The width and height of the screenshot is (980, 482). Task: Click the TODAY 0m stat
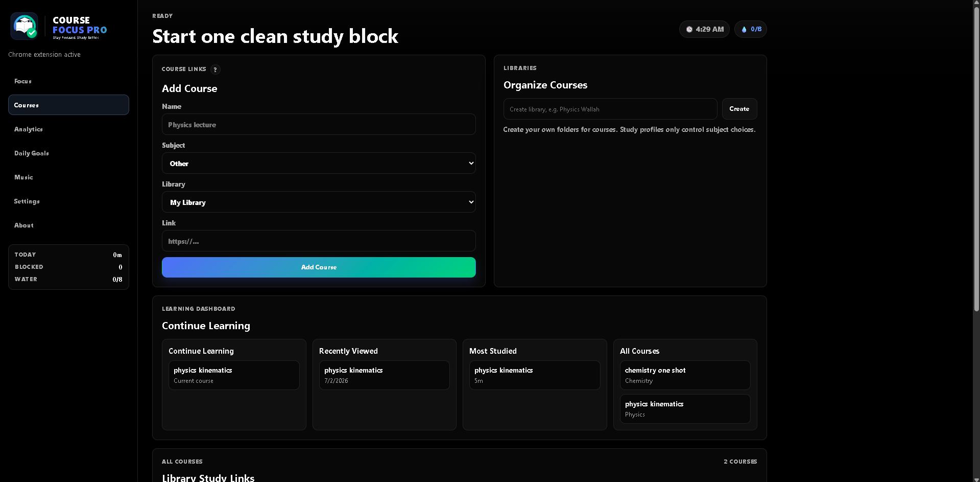click(x=68, y=255)
